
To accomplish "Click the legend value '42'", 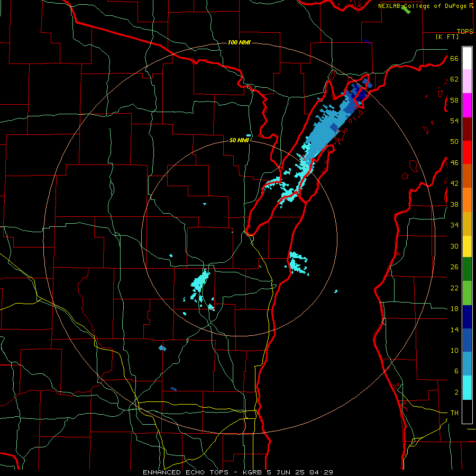I will [454, 184].
